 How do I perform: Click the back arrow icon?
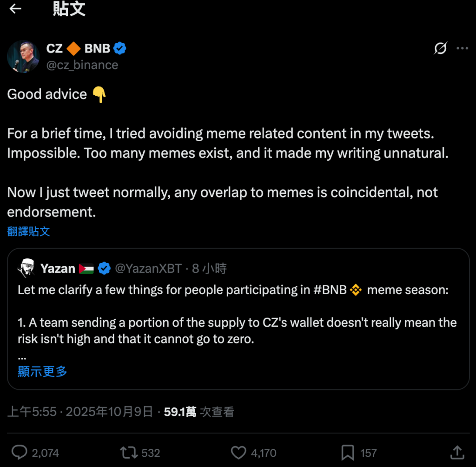(x=15, y=9)
